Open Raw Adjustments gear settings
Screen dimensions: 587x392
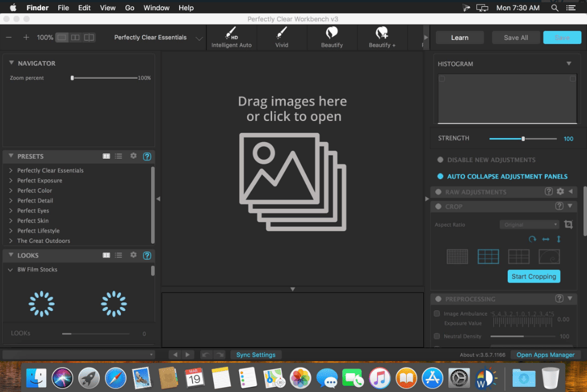(x=560, y=191)
